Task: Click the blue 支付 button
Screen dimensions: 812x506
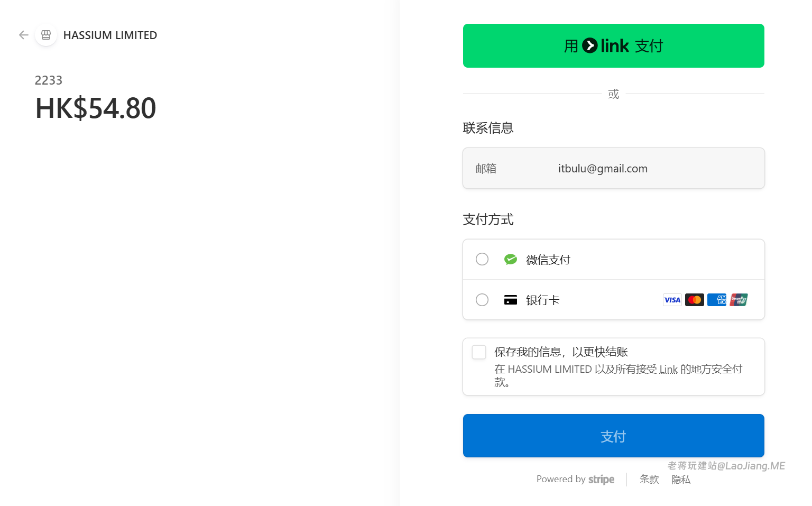Action: tap(613, 436)
